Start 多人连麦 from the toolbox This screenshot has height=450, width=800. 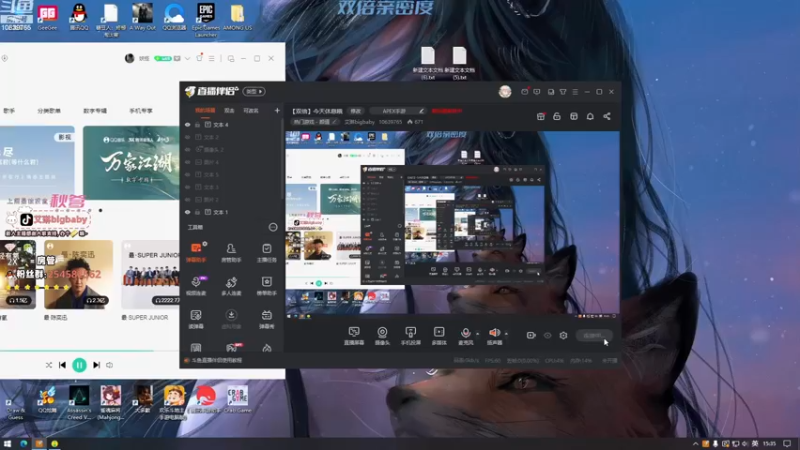(231, 286)
